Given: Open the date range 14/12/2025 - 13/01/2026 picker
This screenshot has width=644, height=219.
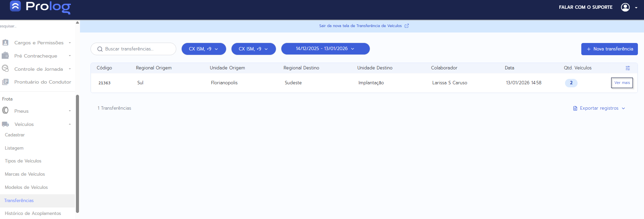Looking at the screenshot, I should 325,49.
